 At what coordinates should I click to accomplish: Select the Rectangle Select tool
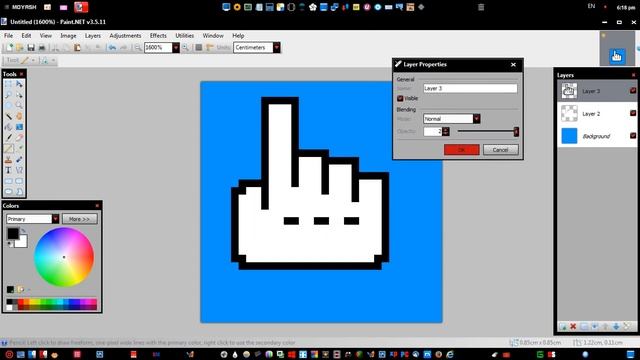[9, 84]
